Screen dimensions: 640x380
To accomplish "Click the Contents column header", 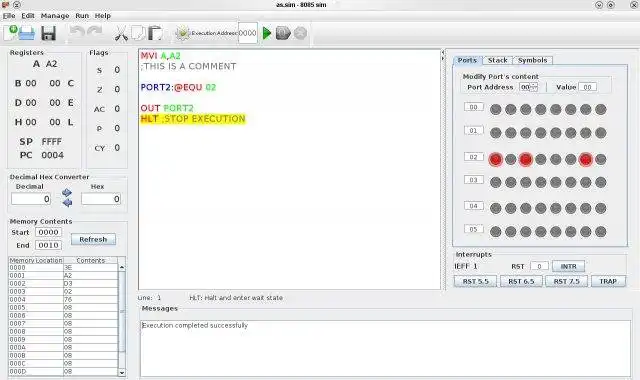I will (x=91, y=260).
